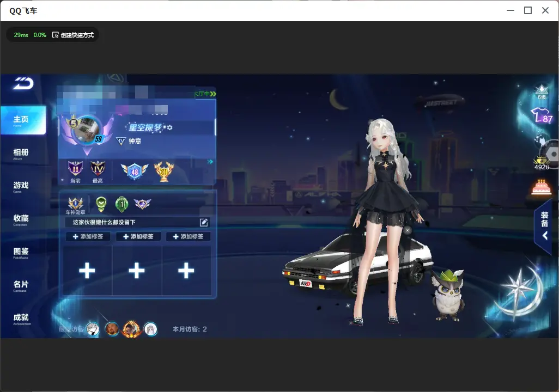Click the gold trophy 311 icon
The height and width of the screenshot is (392, 559).
pos(163,171)
